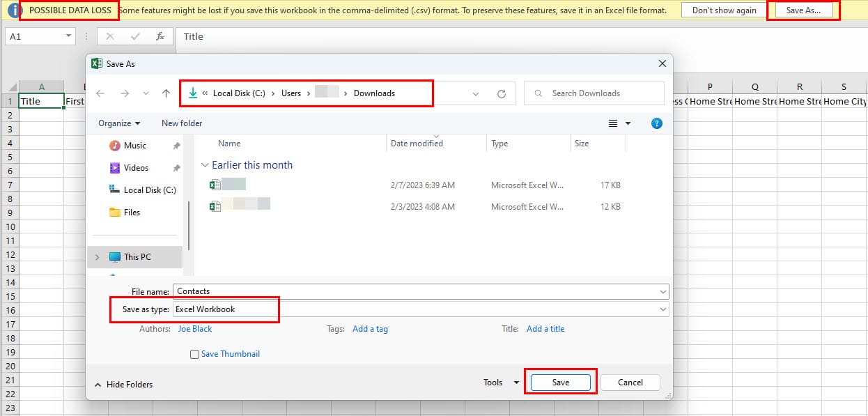The height and width of the screenshot is (416, 868).
Task: Open File name dropdown arrow
Action: 663,291
